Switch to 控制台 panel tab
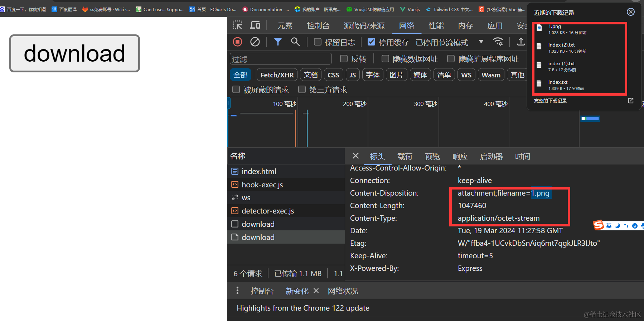644x321 pixels. [x=318, y=25]
